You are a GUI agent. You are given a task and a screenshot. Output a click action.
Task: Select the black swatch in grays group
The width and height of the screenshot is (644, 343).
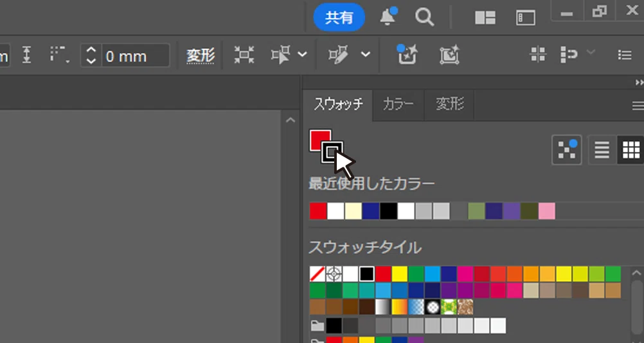tap(334, 326)
